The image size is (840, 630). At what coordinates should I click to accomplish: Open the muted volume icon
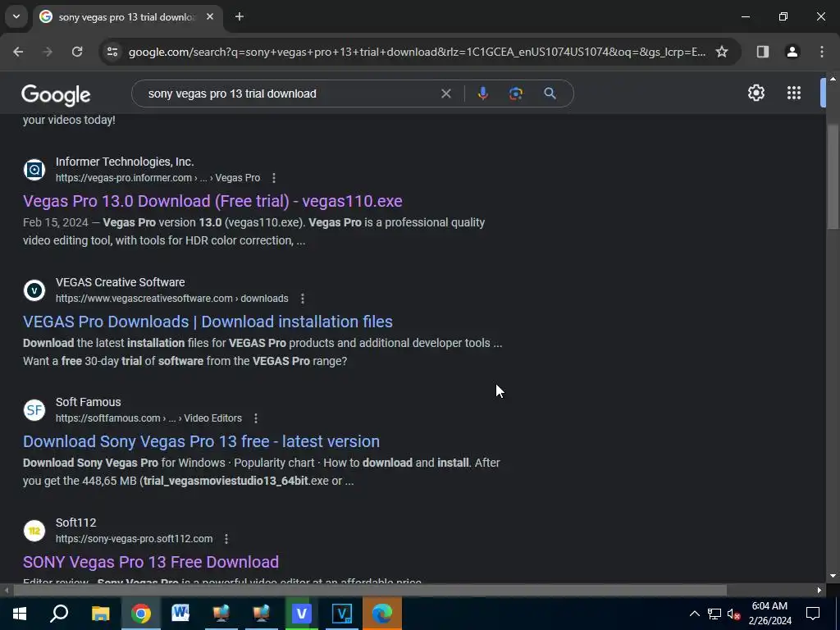(x=733, y=614)
